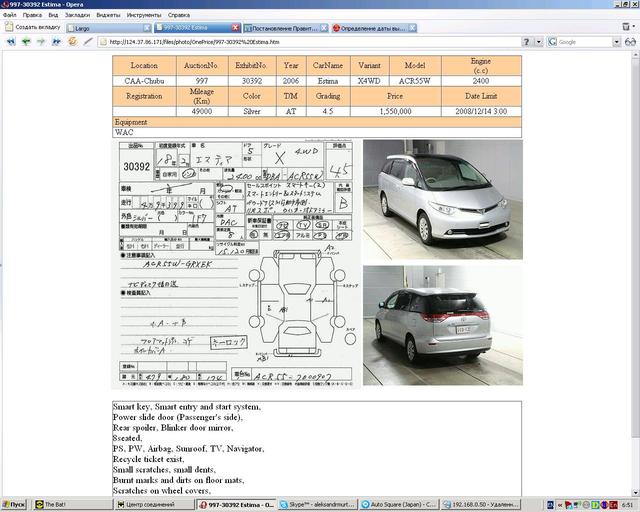Open address bar history dropdown arrow
Viewport: 640px width, 512px height.
pos(539,42)
